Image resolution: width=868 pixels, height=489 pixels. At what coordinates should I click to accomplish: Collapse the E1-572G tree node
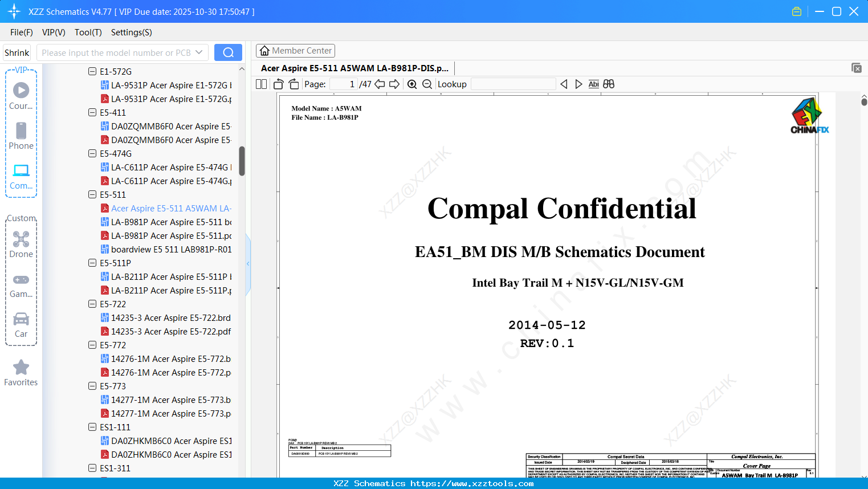tap(92, 71)
